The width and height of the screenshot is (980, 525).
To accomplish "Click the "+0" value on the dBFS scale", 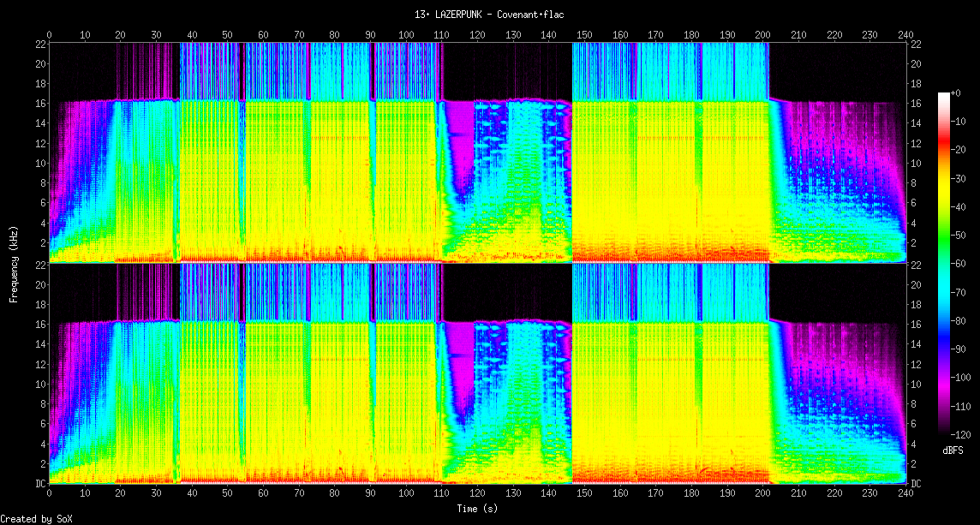I will click(x=956, y=92).
